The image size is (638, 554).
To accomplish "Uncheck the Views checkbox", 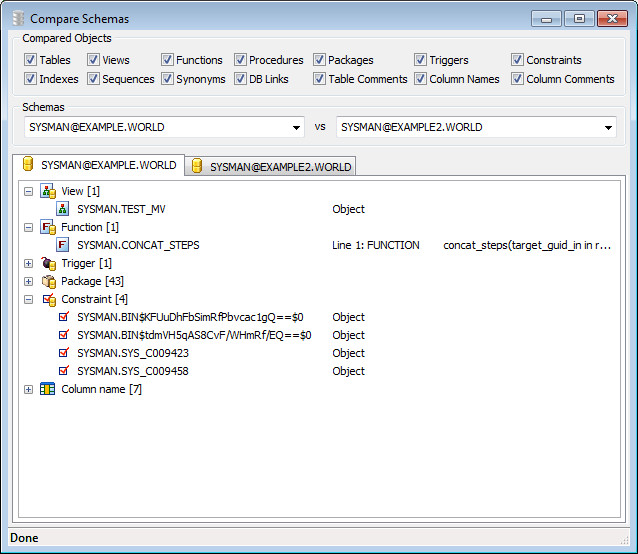I will tap(93, 59).
